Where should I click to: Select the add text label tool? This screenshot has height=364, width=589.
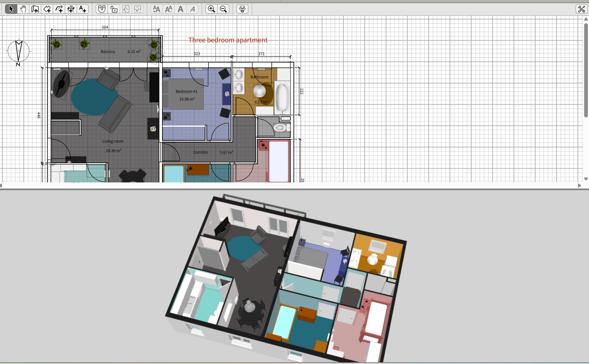83,9
